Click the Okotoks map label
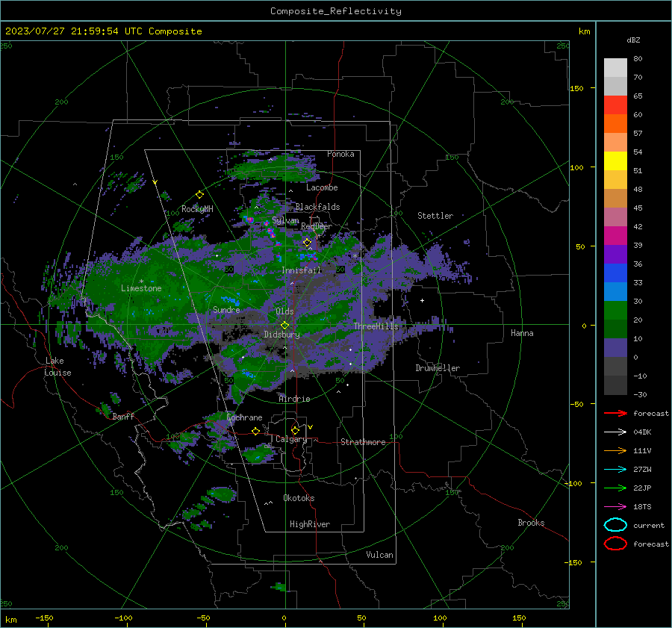The height and width of the screenshot is (628, 672). 299,498
